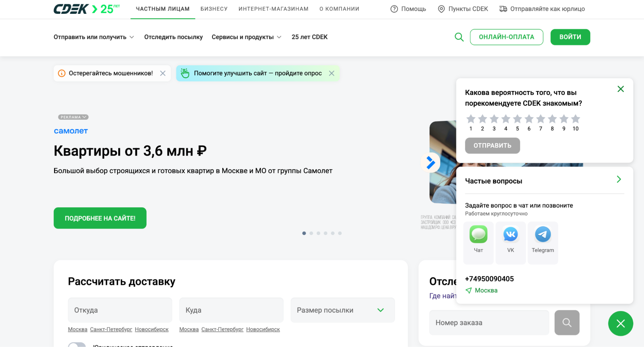Click the Номер заказа input field
This screenshot has height=347, width=644.
(x=489, y=323)
